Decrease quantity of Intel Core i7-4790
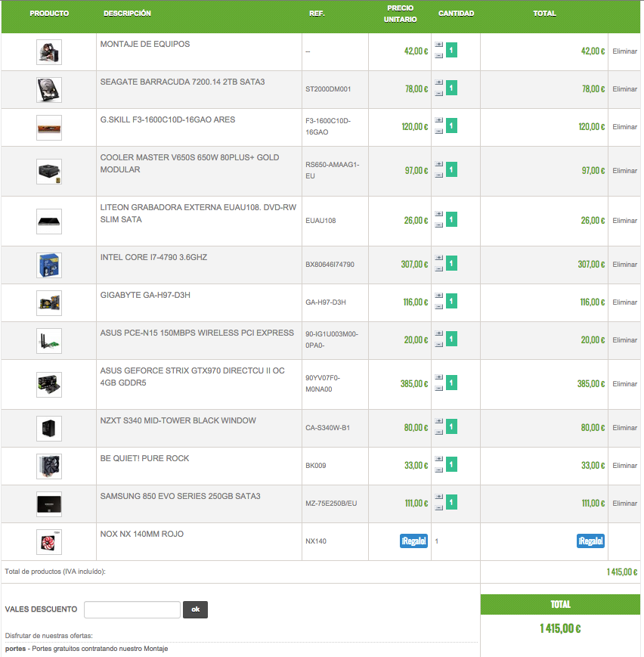Image resolution: width=644 pixels, height=657 pixels. (438, 268)
